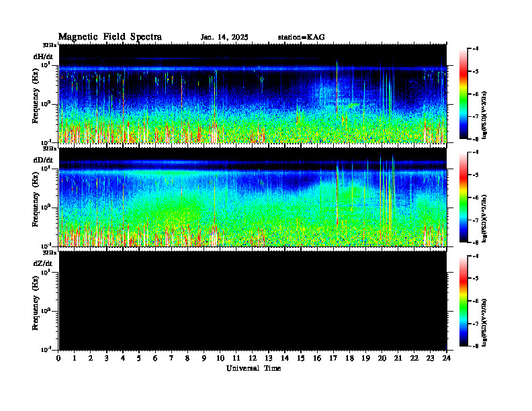The width and height of the screenshot is (532, 411).
Task: Click the PSD units label beside the dH/dt color bar
Action: click(485, 115)
